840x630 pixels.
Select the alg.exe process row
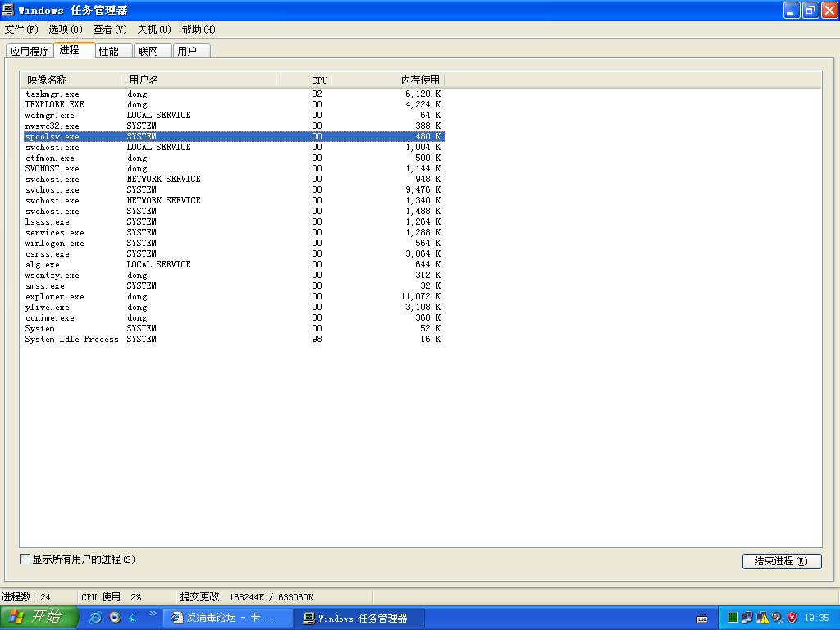pyautogui.click(x=234, y=265)
